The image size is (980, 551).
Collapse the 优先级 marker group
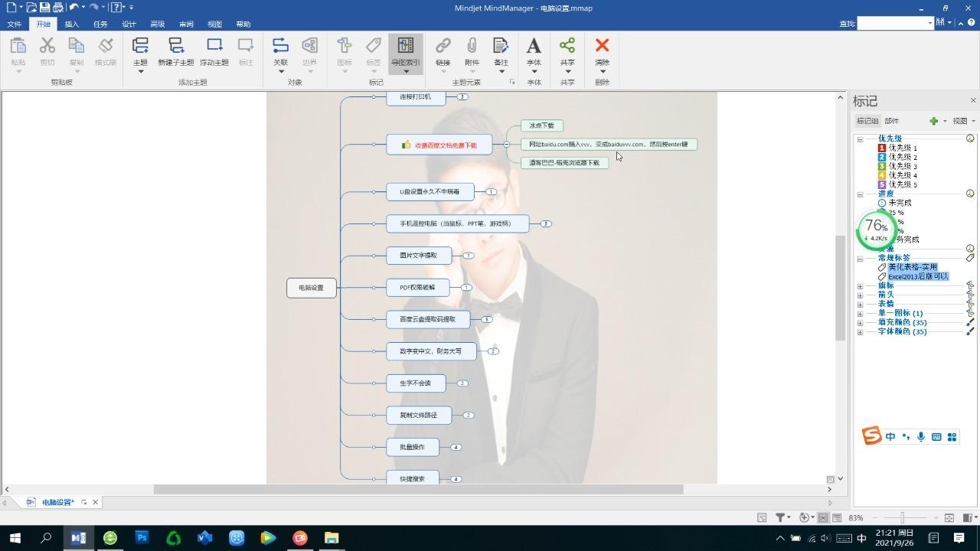point(860,139)
